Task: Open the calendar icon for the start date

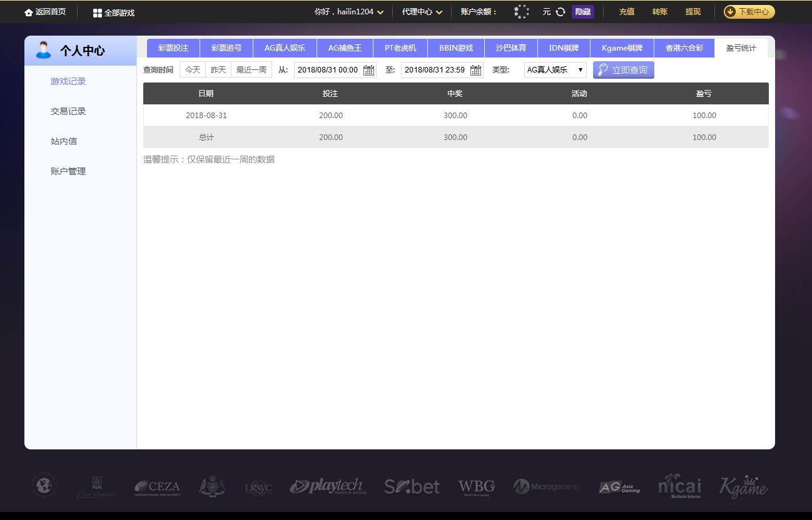Action: (368, 70)
